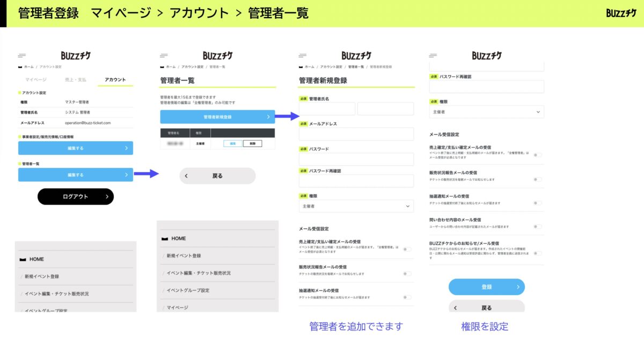
Task: Click the メールアドレス input field
Action: point(356,134)
